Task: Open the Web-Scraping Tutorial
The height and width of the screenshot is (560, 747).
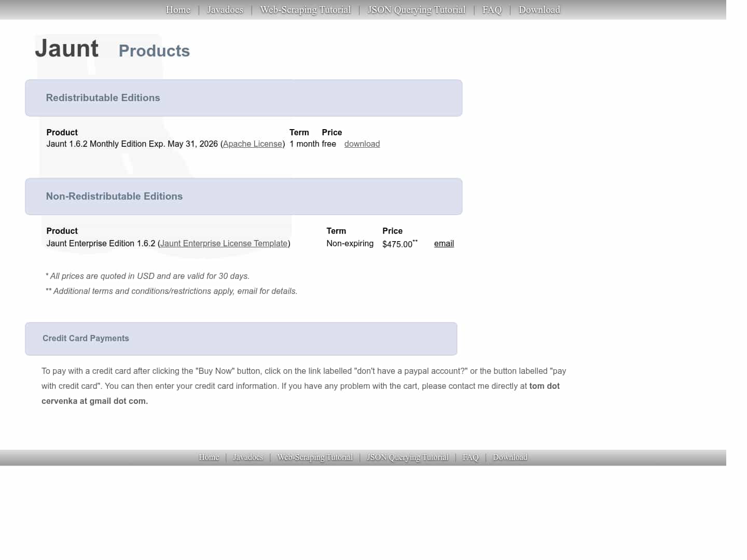Action: [x=305, y=10]
